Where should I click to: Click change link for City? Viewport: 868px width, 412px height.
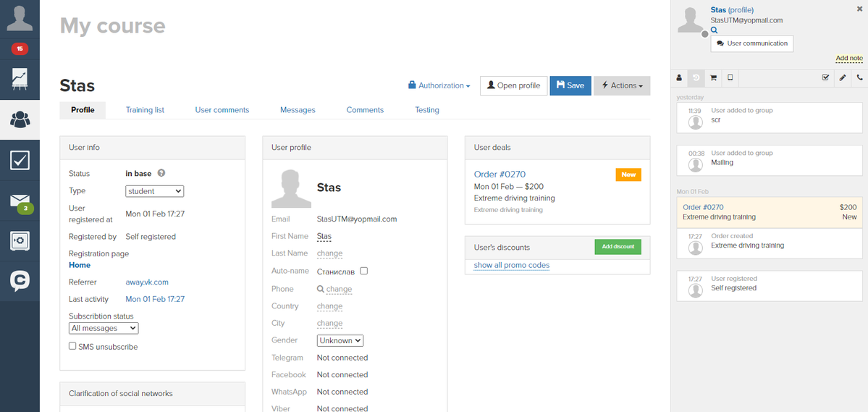[x=329, y=324]
